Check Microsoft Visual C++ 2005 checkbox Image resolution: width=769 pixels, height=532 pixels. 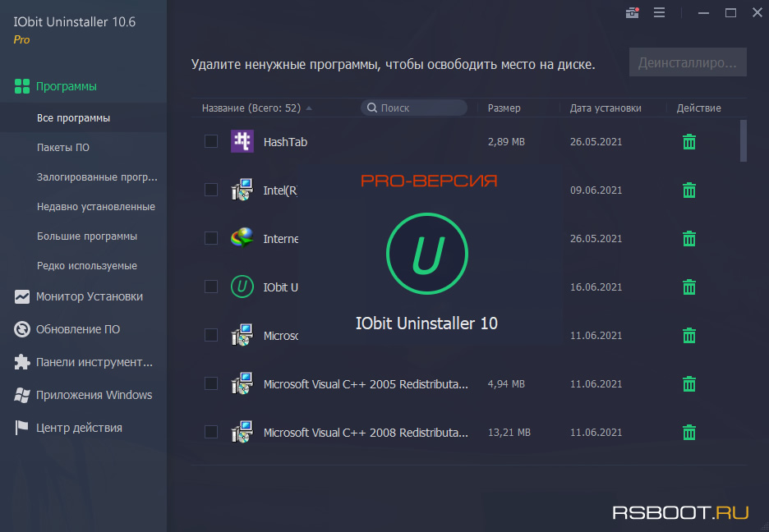pyautogui.click(x=211, y=383)
